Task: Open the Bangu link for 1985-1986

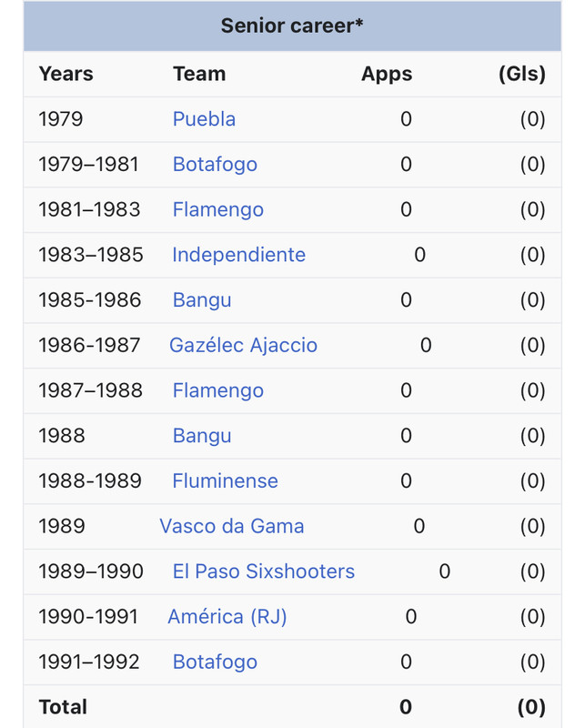Action: 201,300
